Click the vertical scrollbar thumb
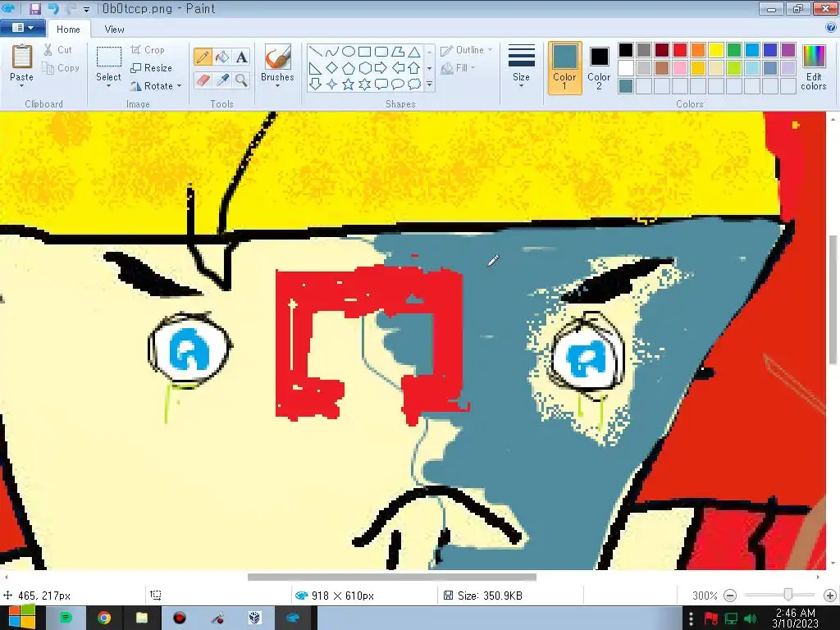The image size is (840, 630). (x=833, y=300)
